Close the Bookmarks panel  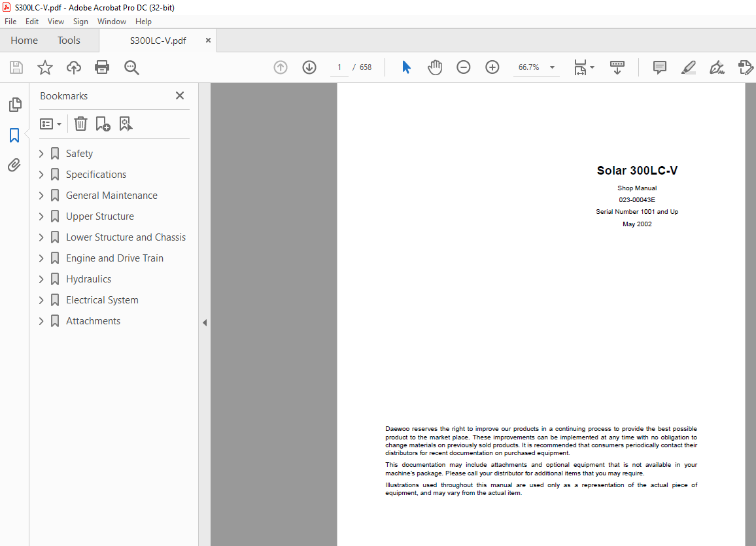pos(180,95)
